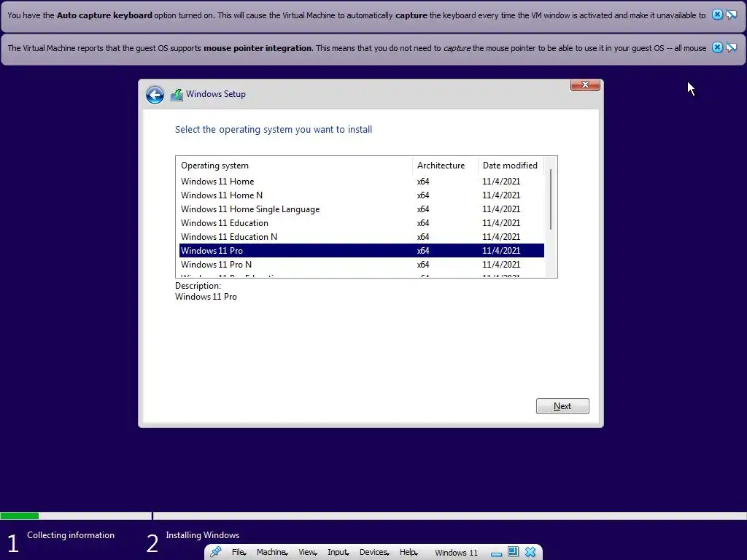Open the File menu in the mini toolbar
Viewport: 747px width, 560px height.
point(239,553)
